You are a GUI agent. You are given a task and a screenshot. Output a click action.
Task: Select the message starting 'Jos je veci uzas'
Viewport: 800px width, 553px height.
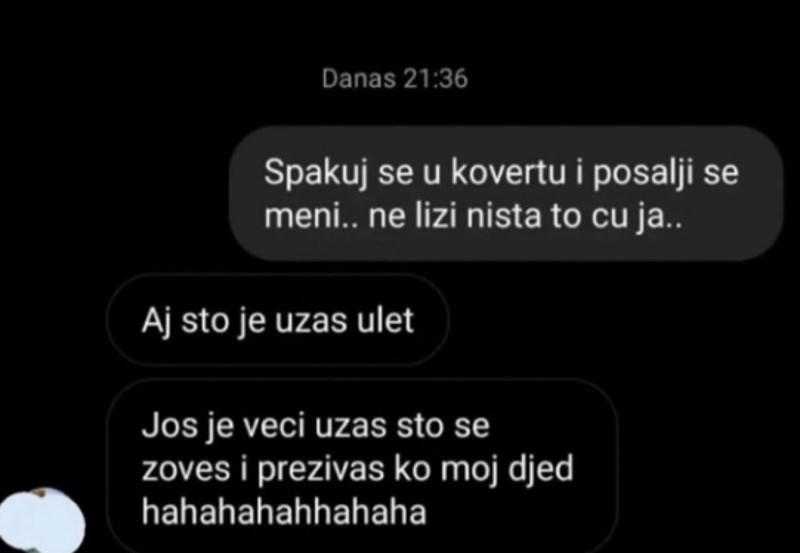[362, 466]
